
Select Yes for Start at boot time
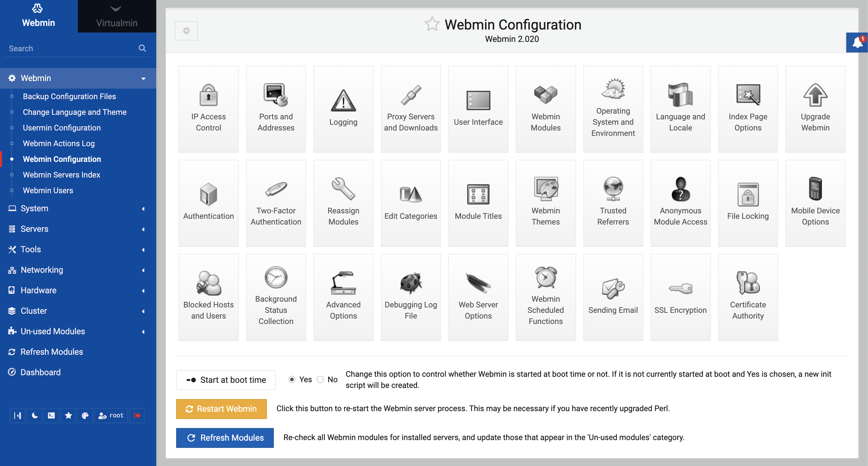291,379
